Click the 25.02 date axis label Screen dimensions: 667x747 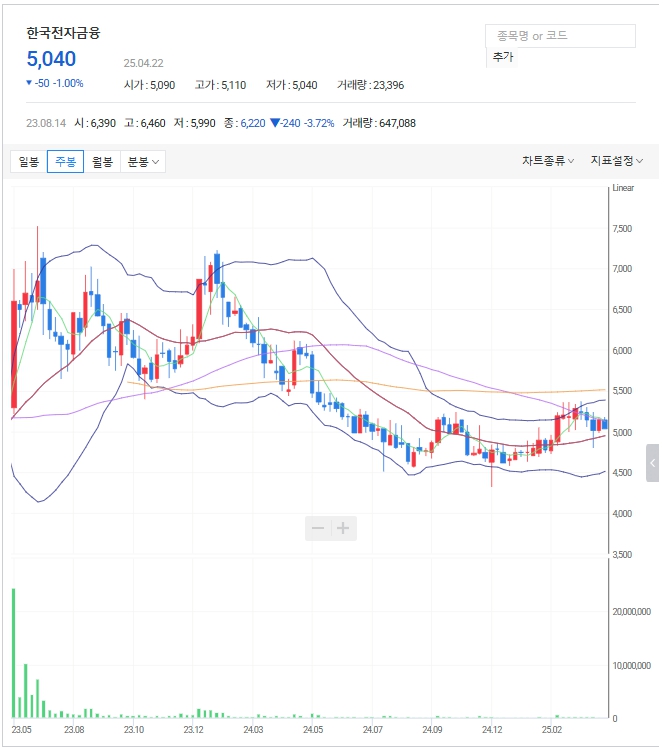click(552, 729)
